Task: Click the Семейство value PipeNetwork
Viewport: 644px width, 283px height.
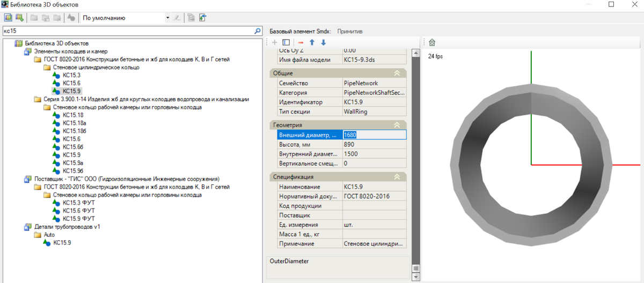Action: point(374,84)
